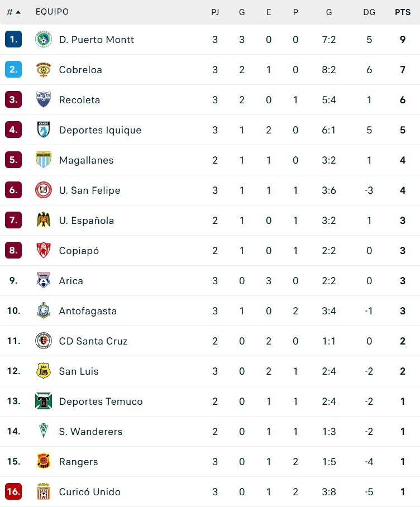The image size is (420, 507).
Task: Click the PJ column header
Action: [215, 12]
